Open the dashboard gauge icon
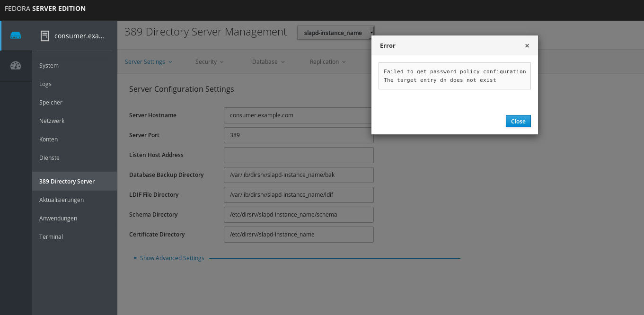Viewport: 644px width, 315px height. click(x=16, y=66)
